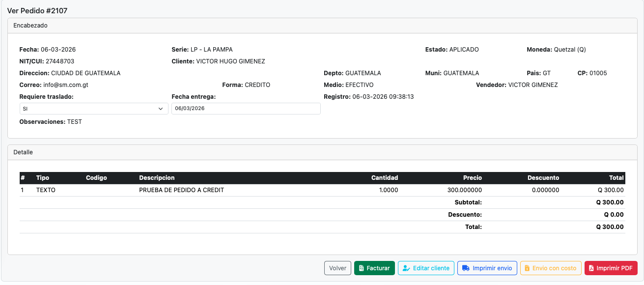Click the Envio con costo button
644x285 pixels.
(550, 268)
